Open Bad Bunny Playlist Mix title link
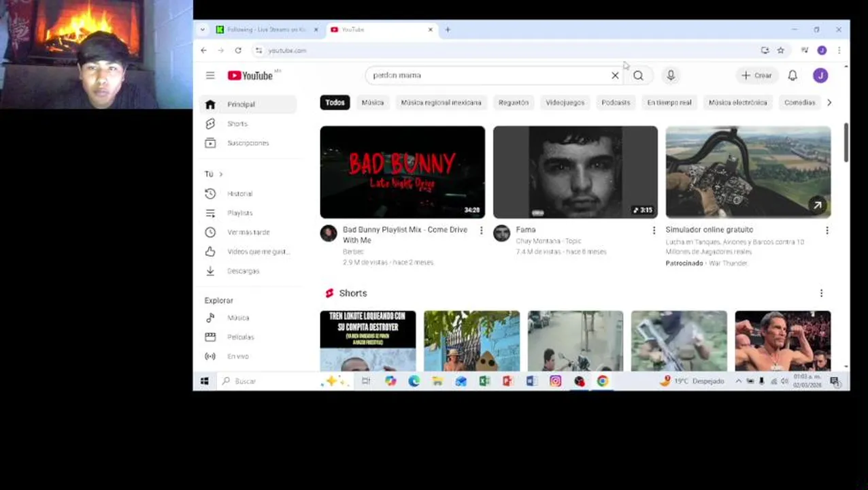The image size is (868, 490). (x=405, y=235)
